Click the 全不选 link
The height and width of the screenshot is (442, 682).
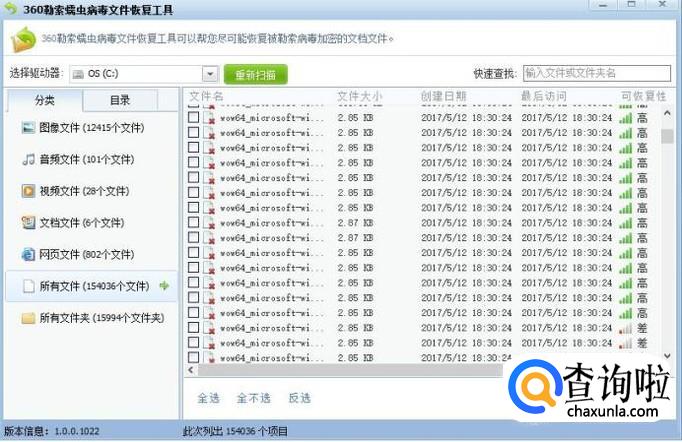[254, 398]
